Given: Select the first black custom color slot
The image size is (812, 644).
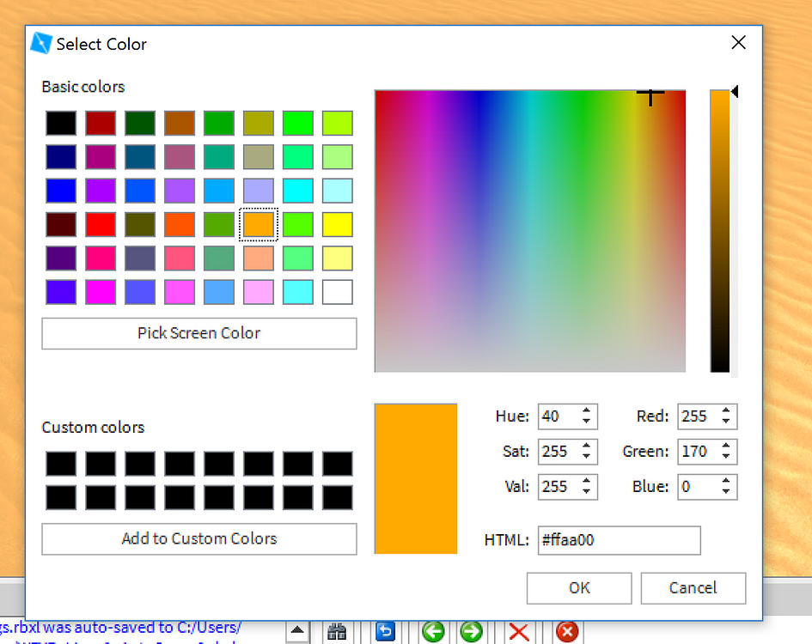Looking at the screenshot, I should coord(60,463).
